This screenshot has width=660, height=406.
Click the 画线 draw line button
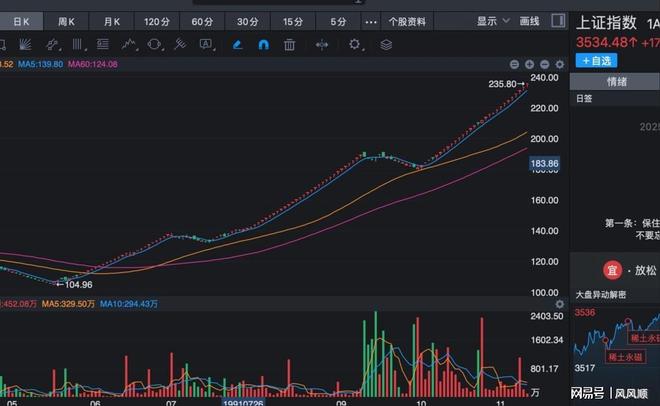coord(530,20)
